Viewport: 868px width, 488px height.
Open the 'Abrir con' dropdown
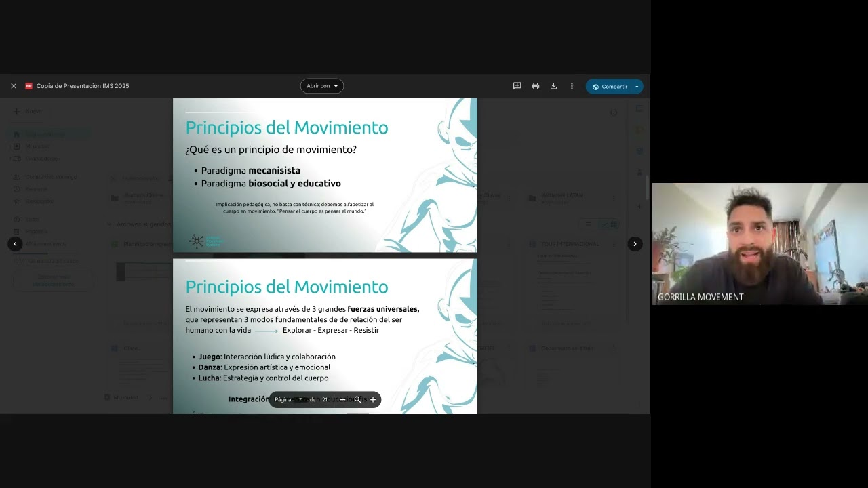click(322, 86)
